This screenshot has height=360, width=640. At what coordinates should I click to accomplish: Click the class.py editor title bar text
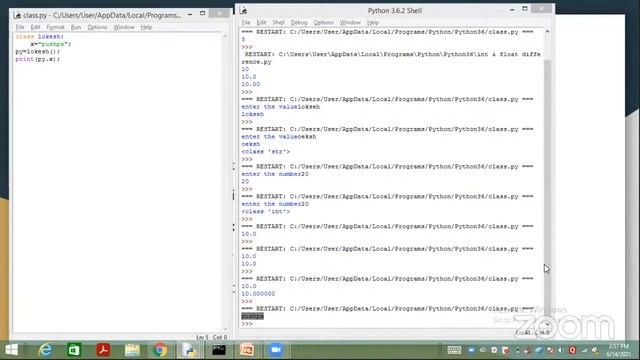pyautogui.click(x=102, y=15)
